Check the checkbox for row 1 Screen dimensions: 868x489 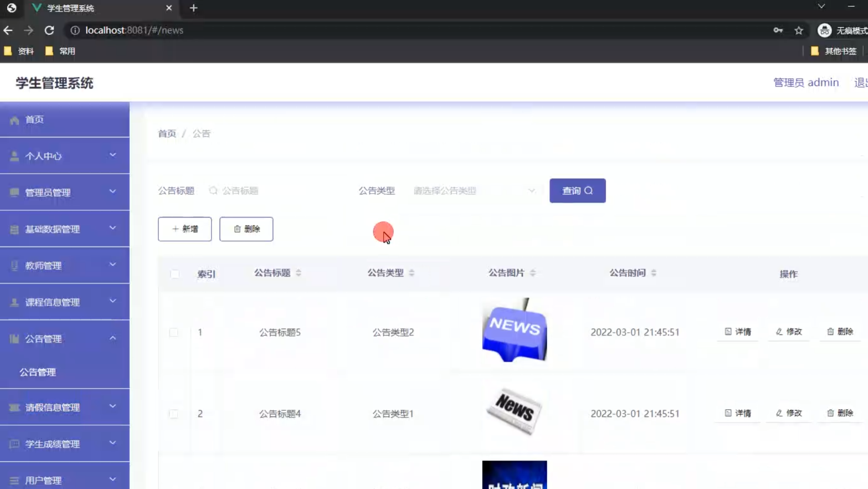click(174, 332)
